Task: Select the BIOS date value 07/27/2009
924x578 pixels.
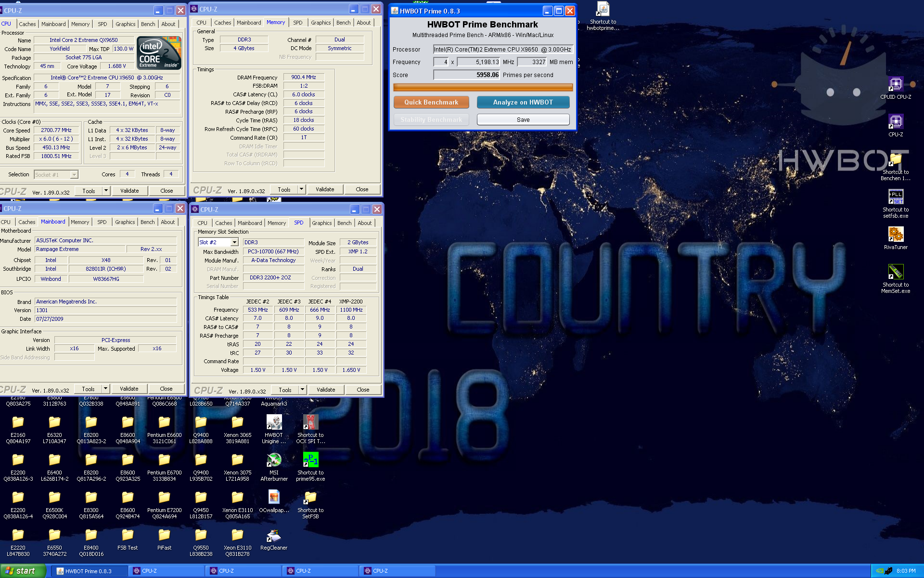Action: pos(105,319)
